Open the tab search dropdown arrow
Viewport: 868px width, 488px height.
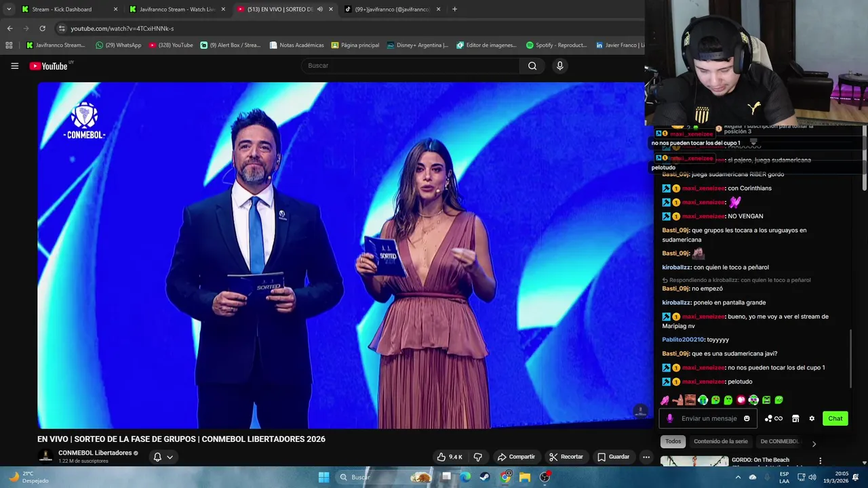[9, 9]
